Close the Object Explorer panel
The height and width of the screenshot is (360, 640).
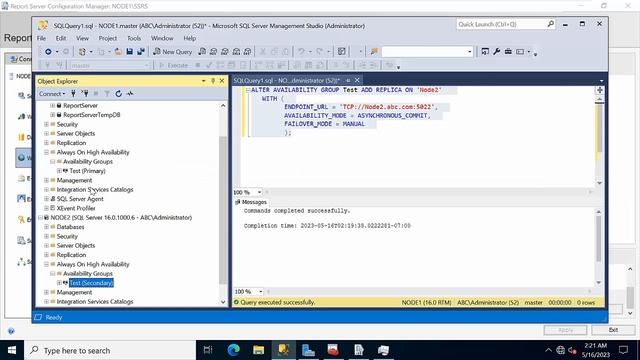[x=222, y=81]
